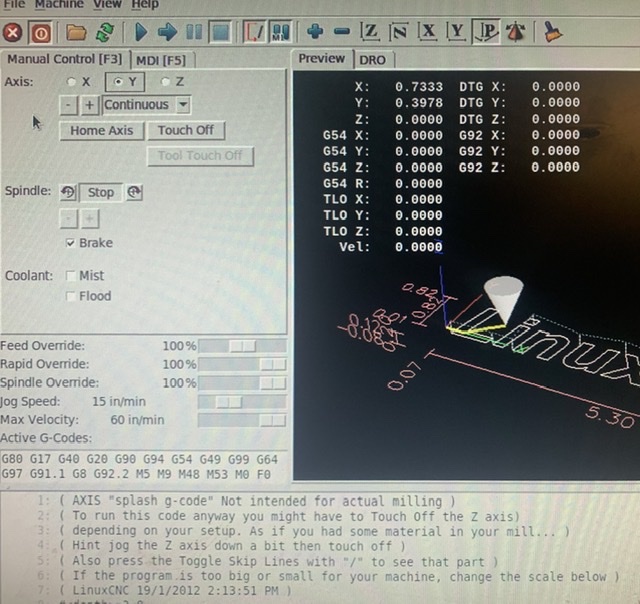Screen dimensions: 640x604
Task: Click the Y: 0.3978 position readout
Action: pyautogui.click(x=398, y=103)
